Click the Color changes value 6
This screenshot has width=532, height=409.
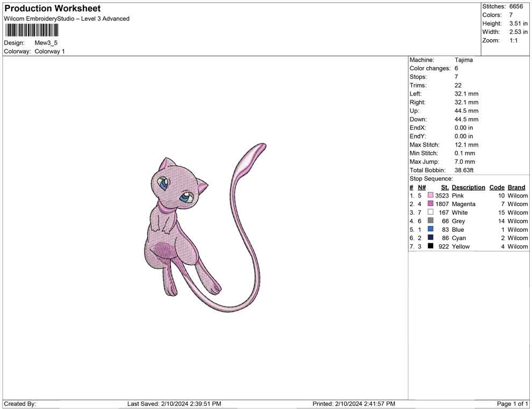456,69
